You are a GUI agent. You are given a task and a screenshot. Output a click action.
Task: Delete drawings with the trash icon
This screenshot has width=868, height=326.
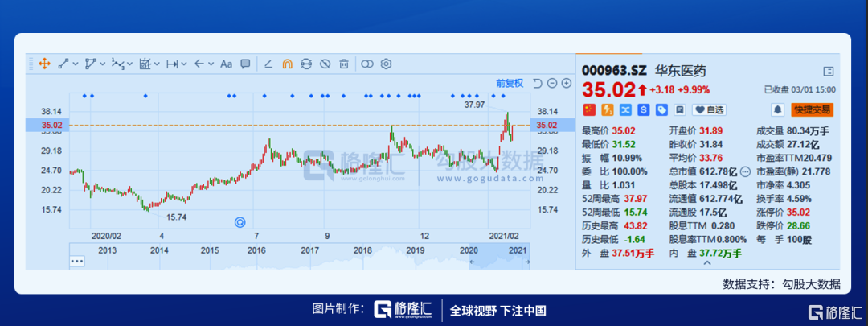click(344, 64)
